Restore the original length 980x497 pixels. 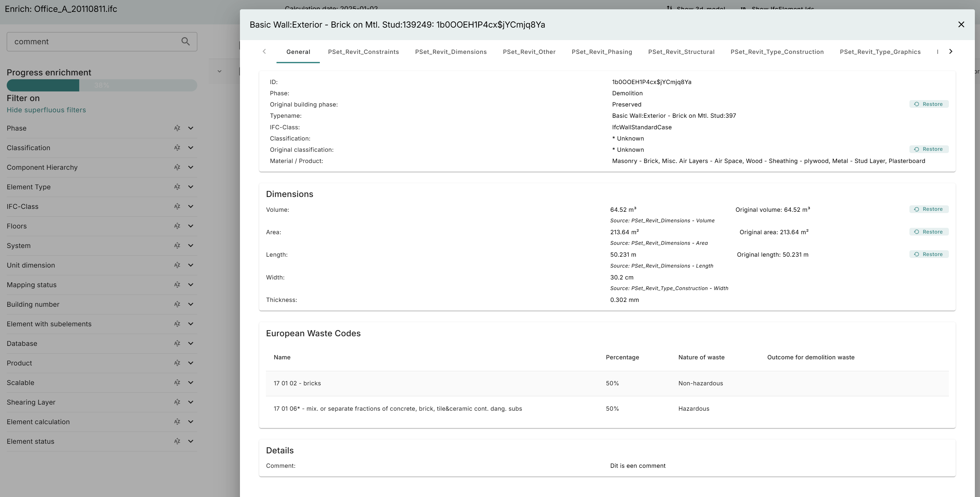(x=929, y=254)
